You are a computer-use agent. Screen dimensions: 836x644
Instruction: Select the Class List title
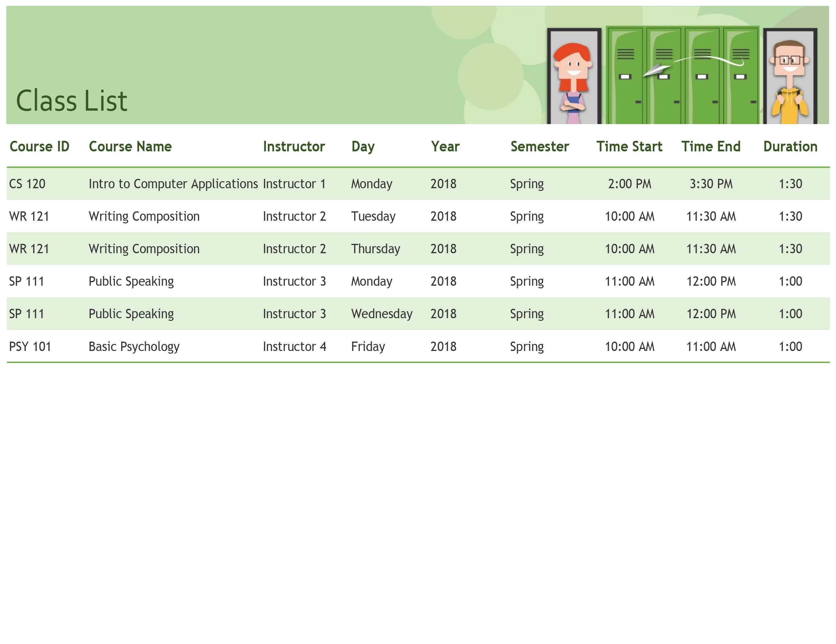[x=71, y=101]
